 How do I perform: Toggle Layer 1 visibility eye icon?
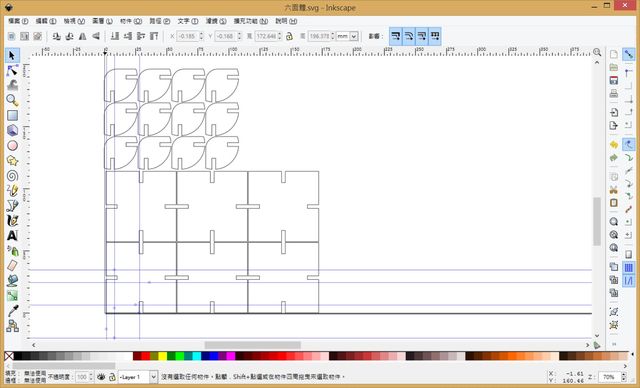(101, 377)
